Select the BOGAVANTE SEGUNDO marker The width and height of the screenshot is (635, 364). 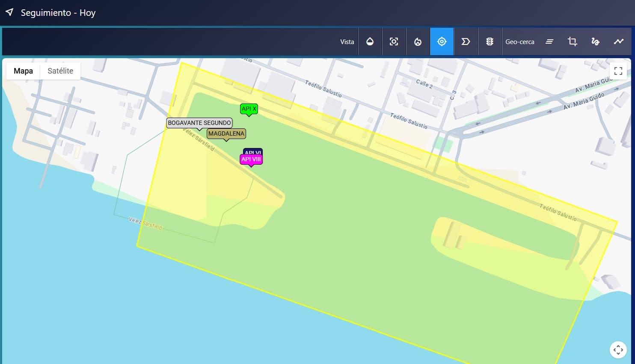click(199, 123)
